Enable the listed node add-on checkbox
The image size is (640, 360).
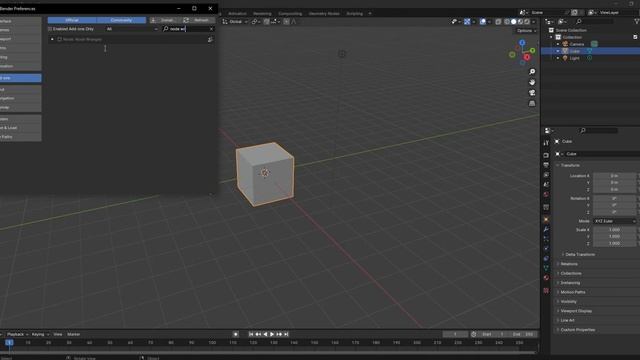60,40
